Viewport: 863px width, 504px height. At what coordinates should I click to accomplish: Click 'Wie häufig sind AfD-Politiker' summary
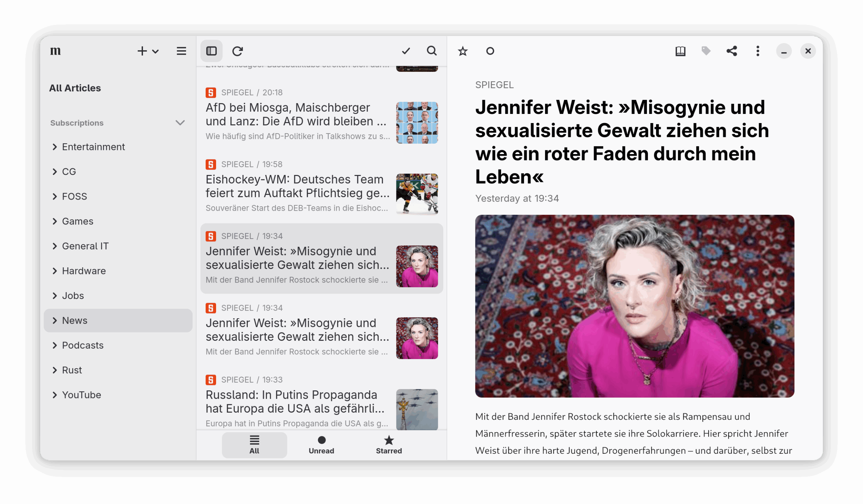point(298,136)
